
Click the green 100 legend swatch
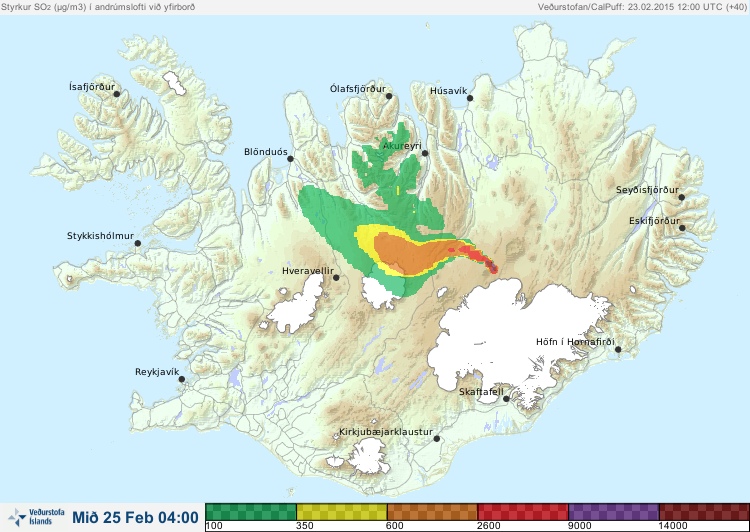coord(251,511)
